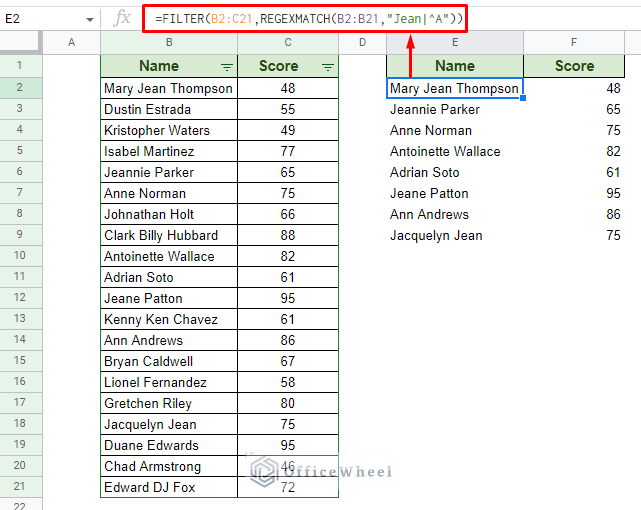
Task: Click cell with Chad Armstrong
Action: (169, 466)
